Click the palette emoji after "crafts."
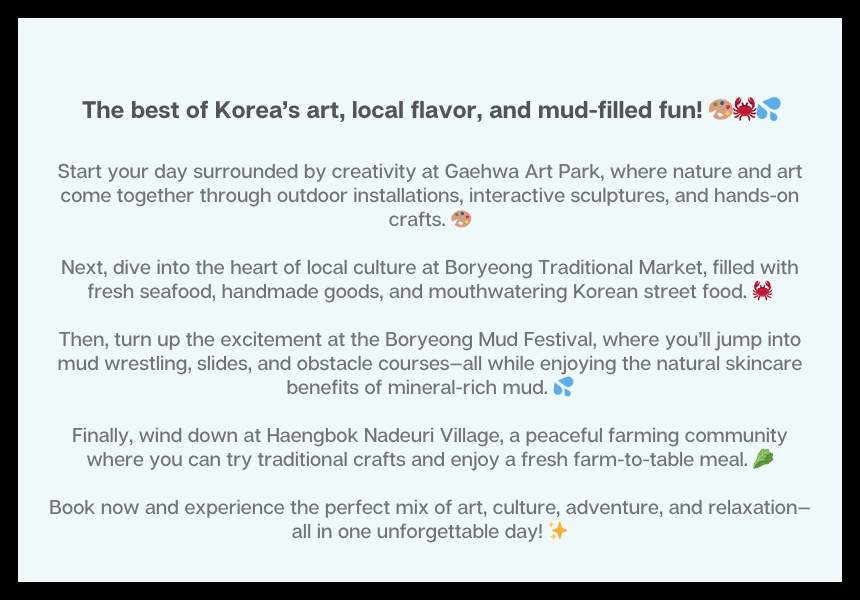The height and width of the screenshot is (600, 860). click(x=461, y=219)
